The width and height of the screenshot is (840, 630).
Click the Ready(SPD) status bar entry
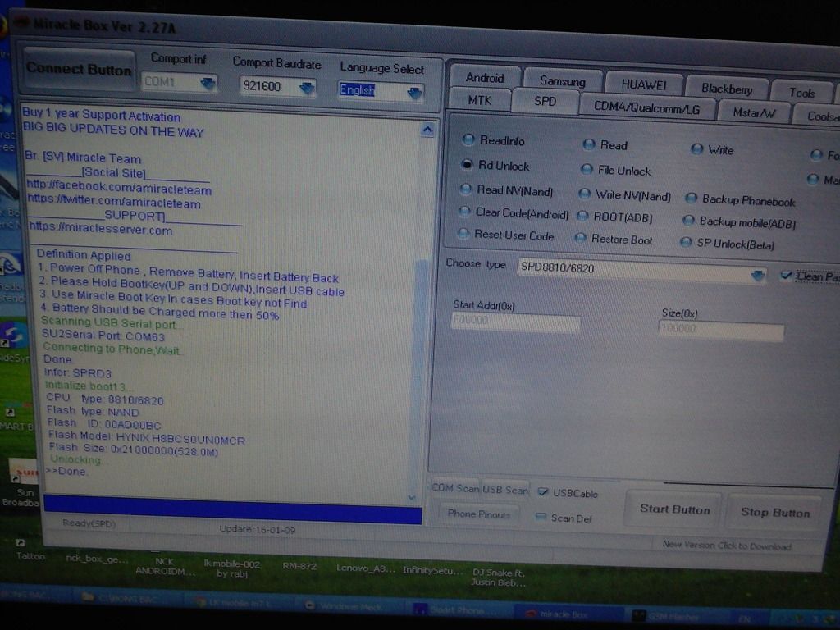coord(89,523)
